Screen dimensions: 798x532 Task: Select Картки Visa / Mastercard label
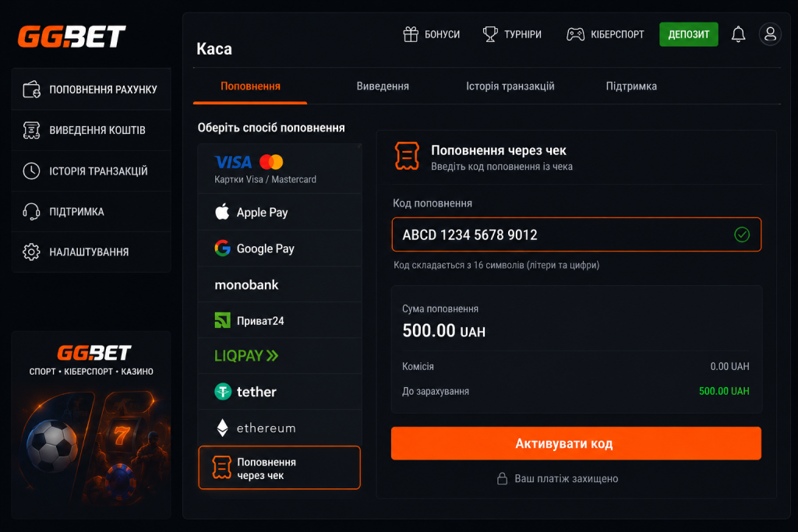point(265,179)
